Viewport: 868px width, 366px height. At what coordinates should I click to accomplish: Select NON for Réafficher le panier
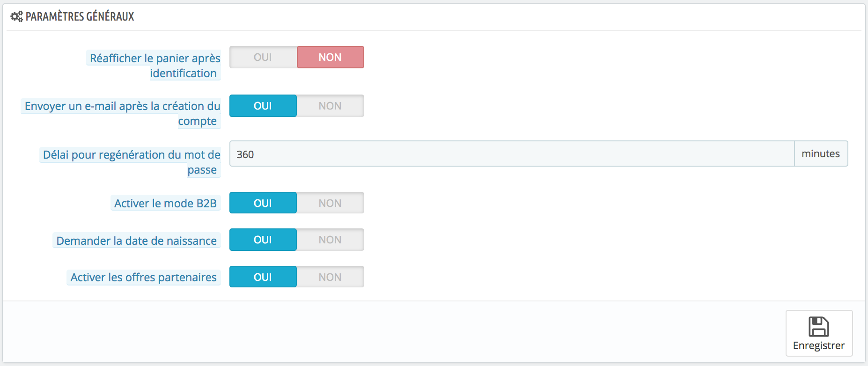(x=331, y=57)
